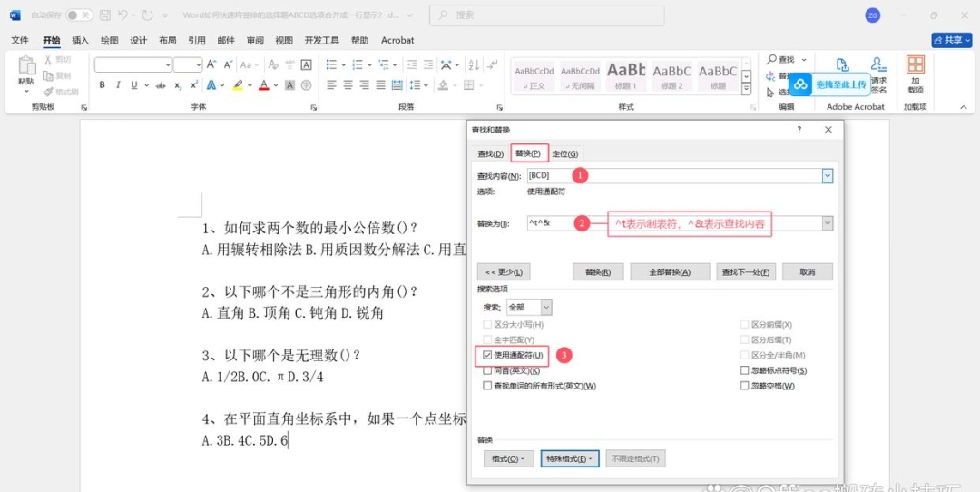Uncheck Use wildcards checkbox
This screenshot has width=980, height=492.
(x=487, y=355)
